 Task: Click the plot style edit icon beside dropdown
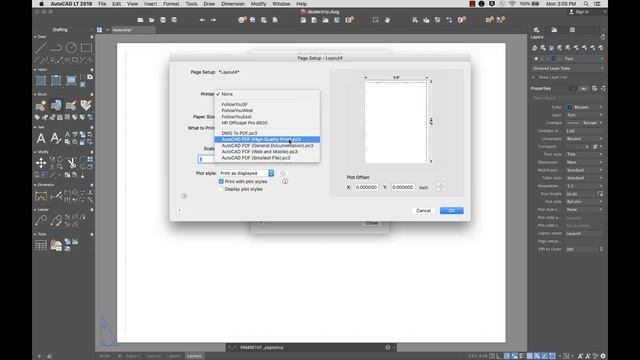(x=282, y=173)
